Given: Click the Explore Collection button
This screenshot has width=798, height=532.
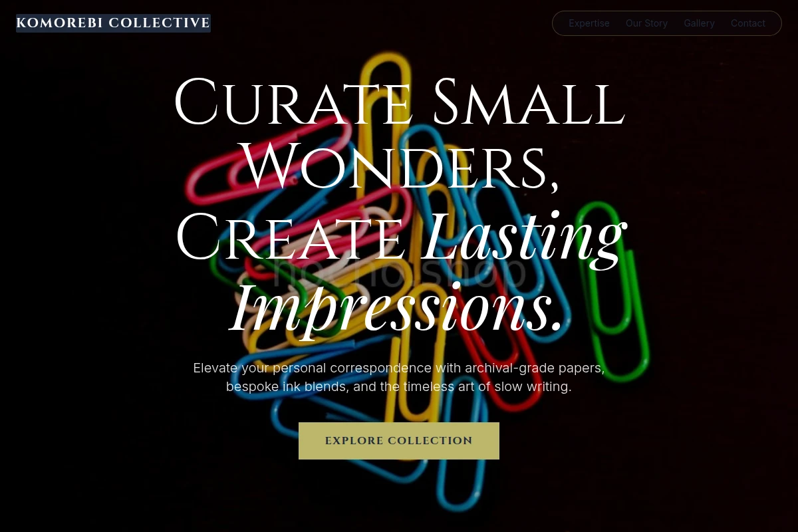Looking at the screenshot, I should coord(399,441).
